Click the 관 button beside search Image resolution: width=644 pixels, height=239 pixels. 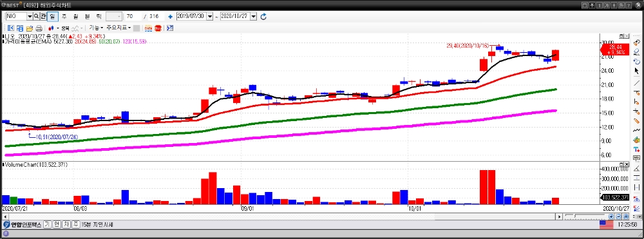pos(43,16)
